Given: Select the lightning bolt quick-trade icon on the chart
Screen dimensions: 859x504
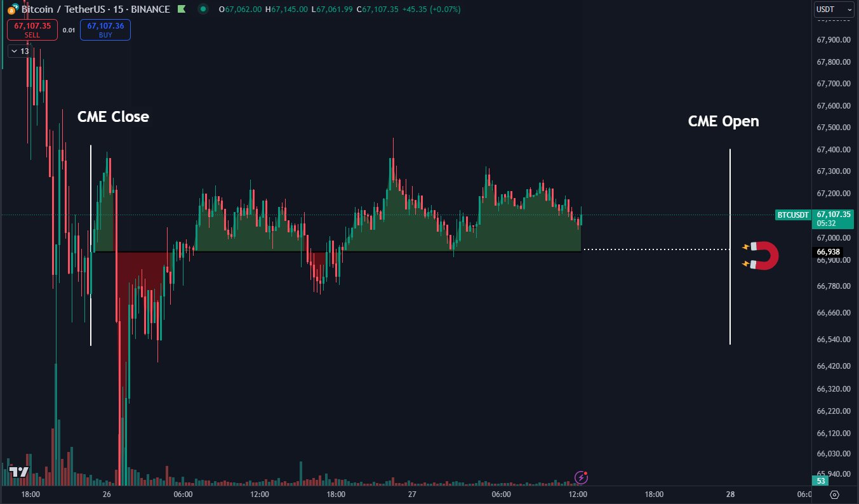Looking at the screenshot, I should tap(581, 477).
